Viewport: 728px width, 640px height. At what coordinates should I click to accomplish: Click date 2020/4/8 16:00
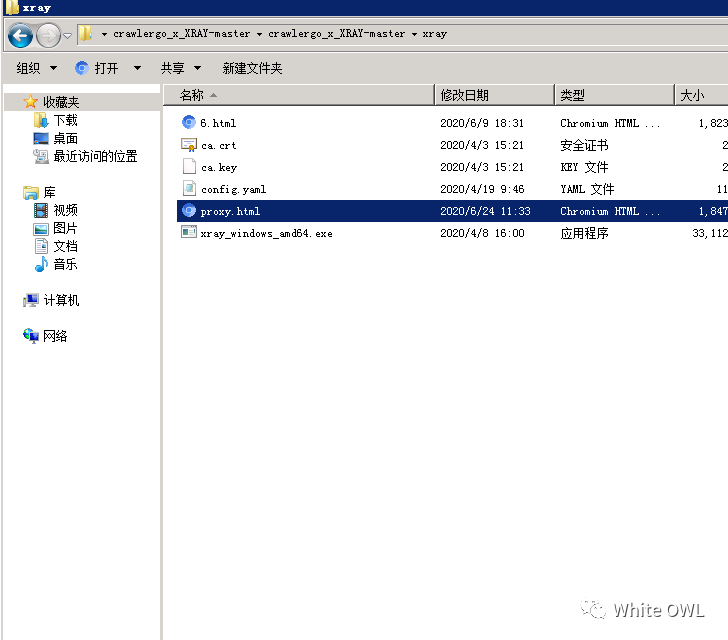[482, 233]
